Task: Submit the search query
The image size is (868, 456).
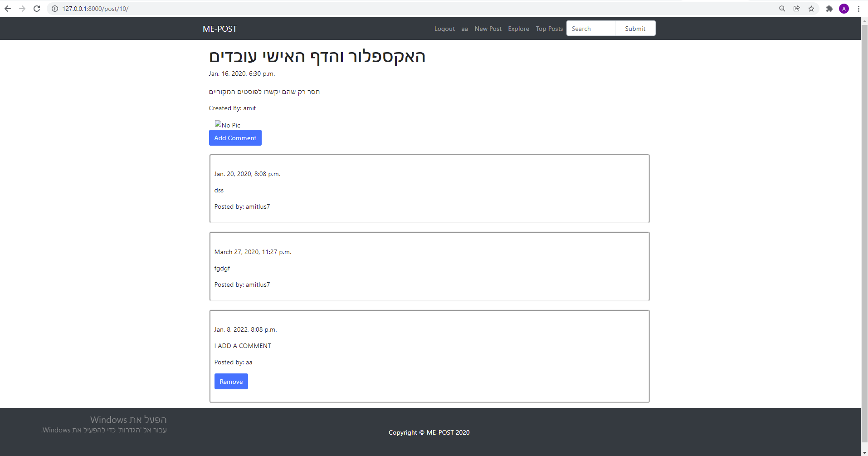Action: click(x=634, y=28)
